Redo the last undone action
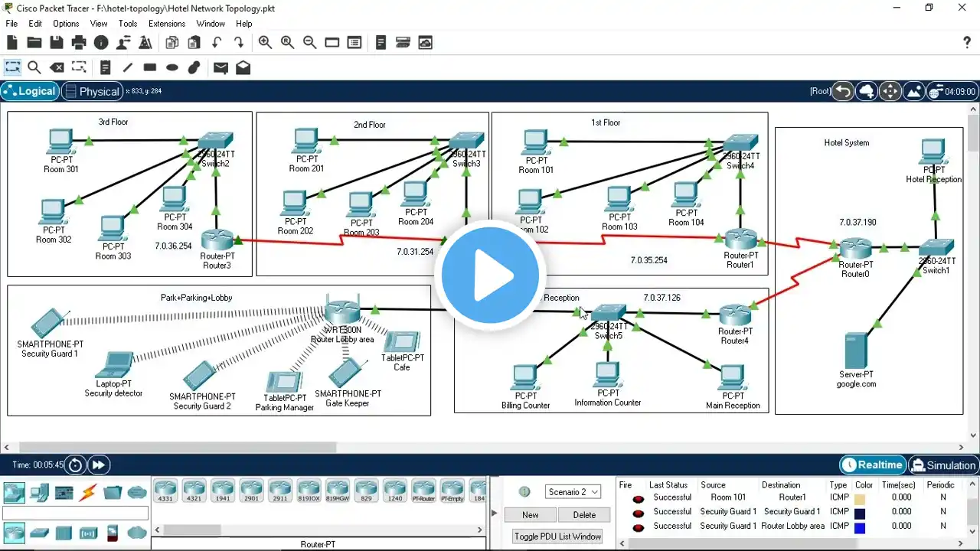Viewport: 980px width, 551px height. tap(239, 43)
